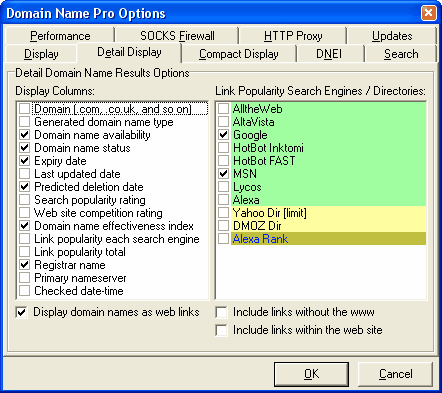Close the Domain Name Pro Options window
The image size is (442, 393).
428,13
